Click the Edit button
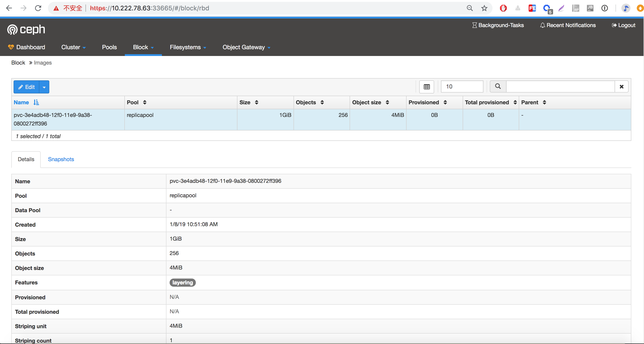Viewport: 644px width, 344px height. pos(26,87)
